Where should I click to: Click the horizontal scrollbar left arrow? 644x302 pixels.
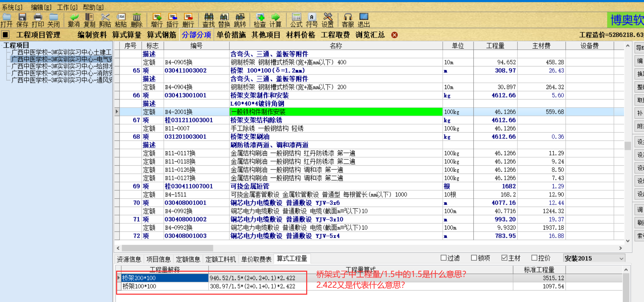(x=118, y=248)
